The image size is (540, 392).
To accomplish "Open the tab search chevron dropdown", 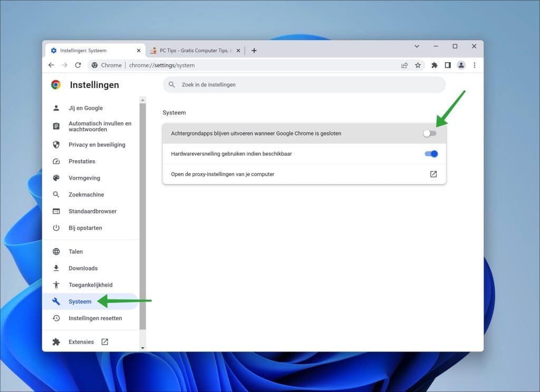I will (x=417, y=46).
